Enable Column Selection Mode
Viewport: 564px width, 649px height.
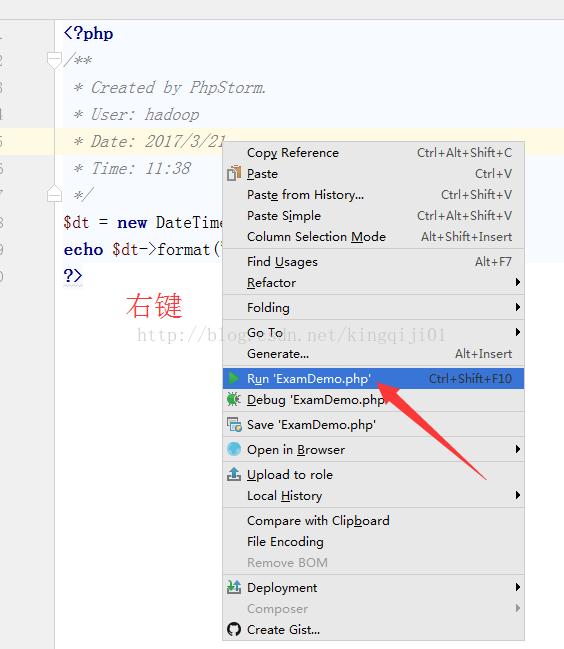pyautogui.click(x=373, y=237)
